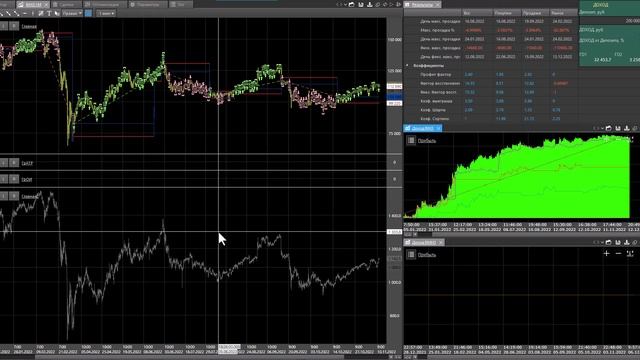
Task: Close the active chart tab
Action: pos(46,4)
